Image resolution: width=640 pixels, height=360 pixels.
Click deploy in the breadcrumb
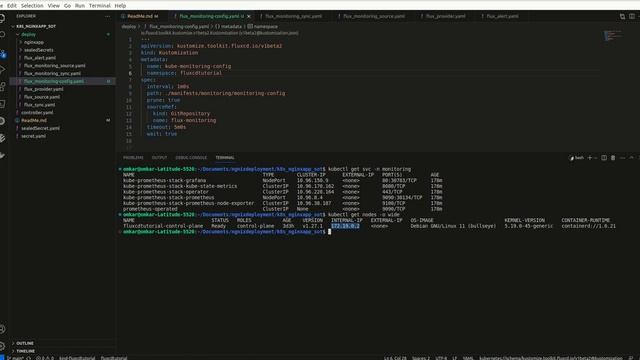[x=129, y=27]
